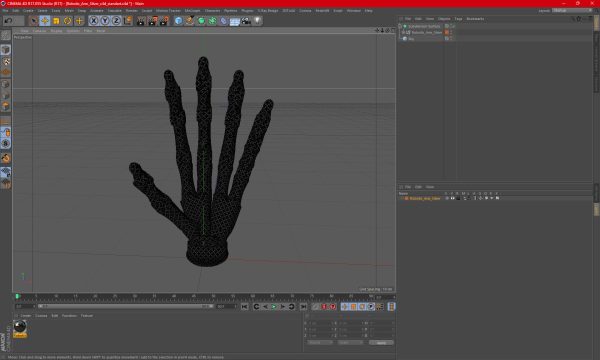Image resolution: width=600 pixels, height=360 pixels.
Task: Open Object Manager Bookmarks menu
Action: click(x=475, y=19)
